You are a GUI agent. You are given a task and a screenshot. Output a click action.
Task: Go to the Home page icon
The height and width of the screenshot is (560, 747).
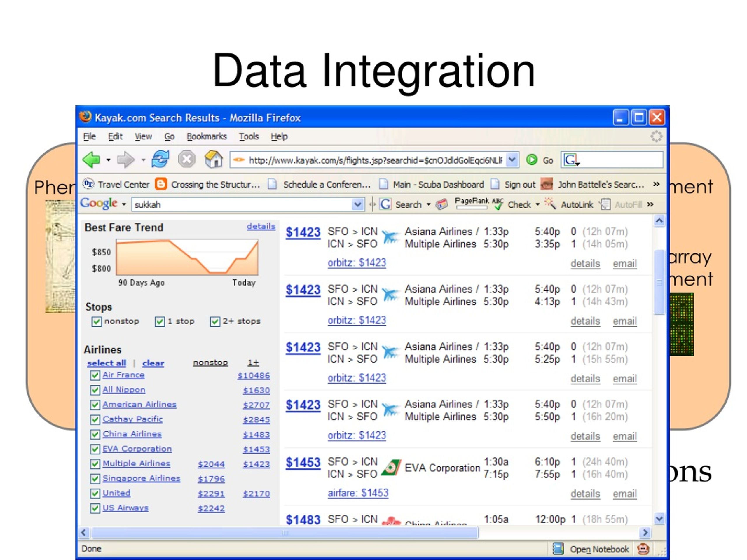(214, 159)
